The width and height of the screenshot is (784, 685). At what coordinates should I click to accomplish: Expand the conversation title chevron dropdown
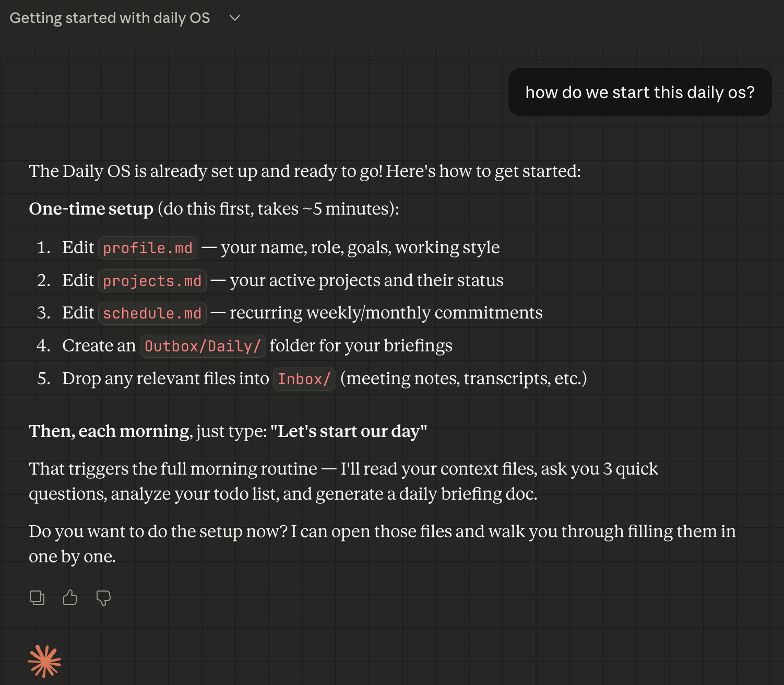coord(235,18)
